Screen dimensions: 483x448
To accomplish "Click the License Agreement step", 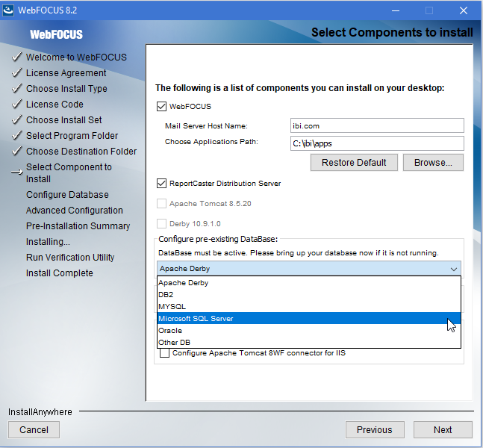I will (66, 73).
